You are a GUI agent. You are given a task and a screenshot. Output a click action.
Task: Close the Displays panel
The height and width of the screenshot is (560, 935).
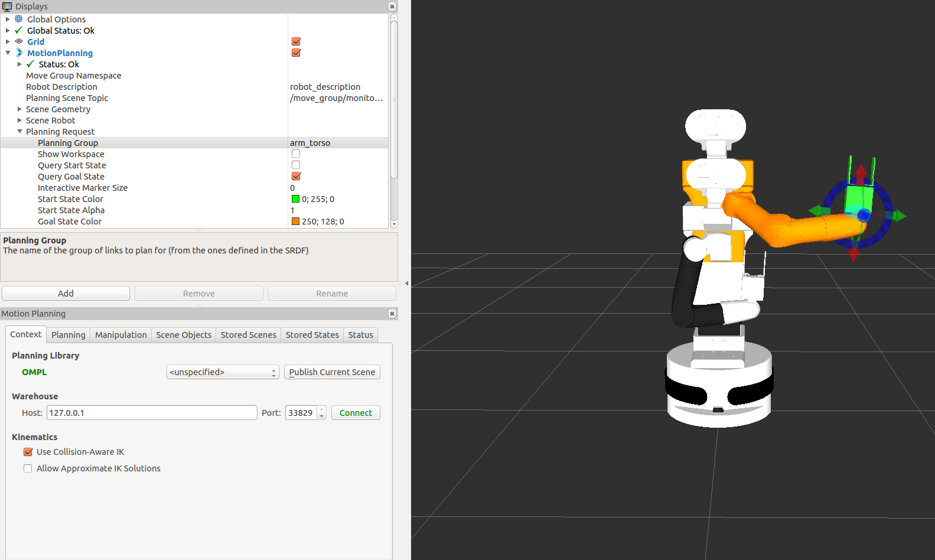pyautogui.click(x=392, y=6)
